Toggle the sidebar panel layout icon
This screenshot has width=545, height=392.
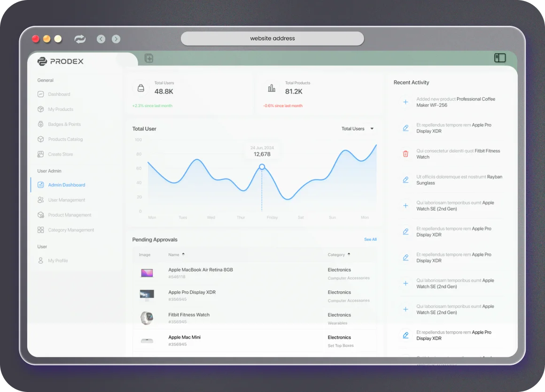click(500, 58)
